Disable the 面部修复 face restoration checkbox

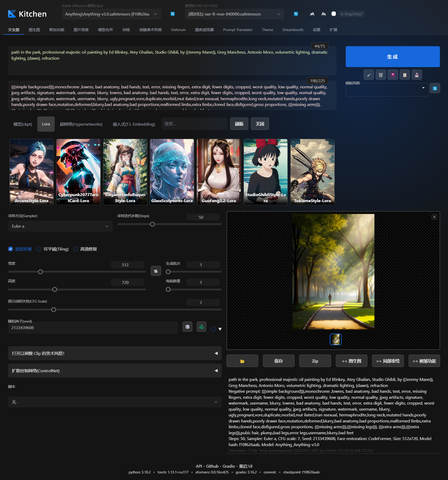(x=11, y=249)
